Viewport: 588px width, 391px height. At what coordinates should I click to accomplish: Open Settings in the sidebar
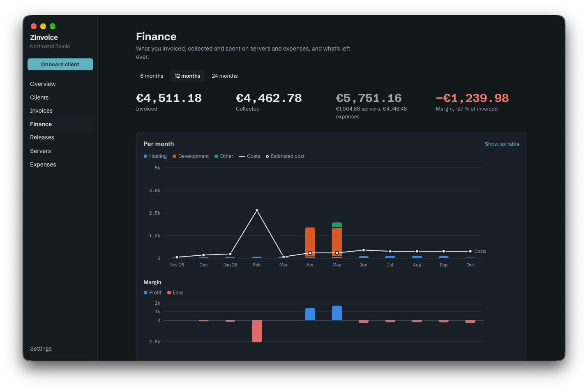click(60, 349)
